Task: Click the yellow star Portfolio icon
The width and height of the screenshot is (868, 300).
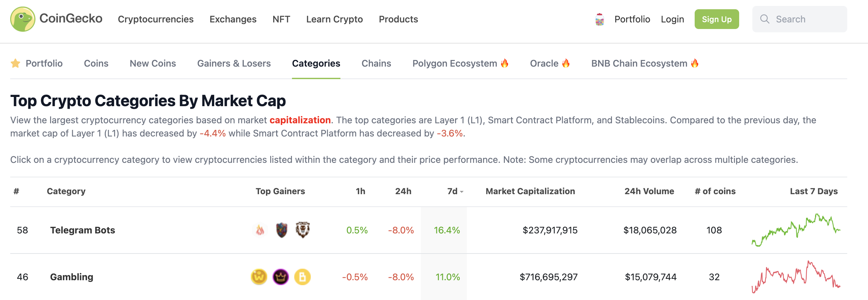Action: 15,63
